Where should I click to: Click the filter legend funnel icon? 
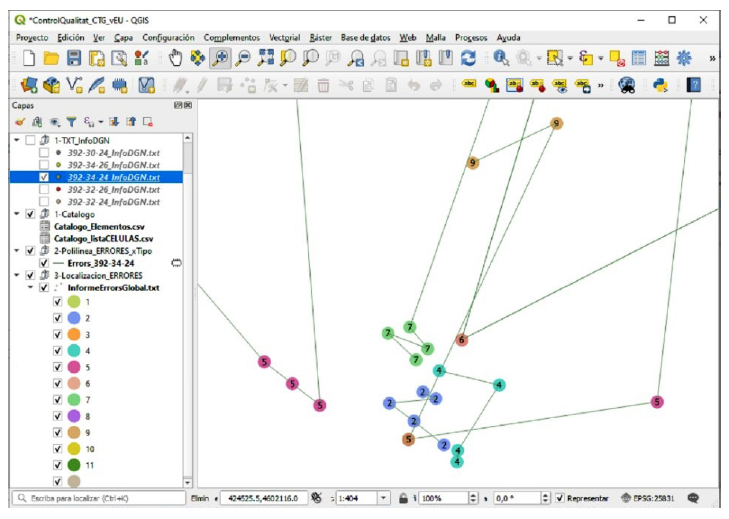(x=72, y=122)
